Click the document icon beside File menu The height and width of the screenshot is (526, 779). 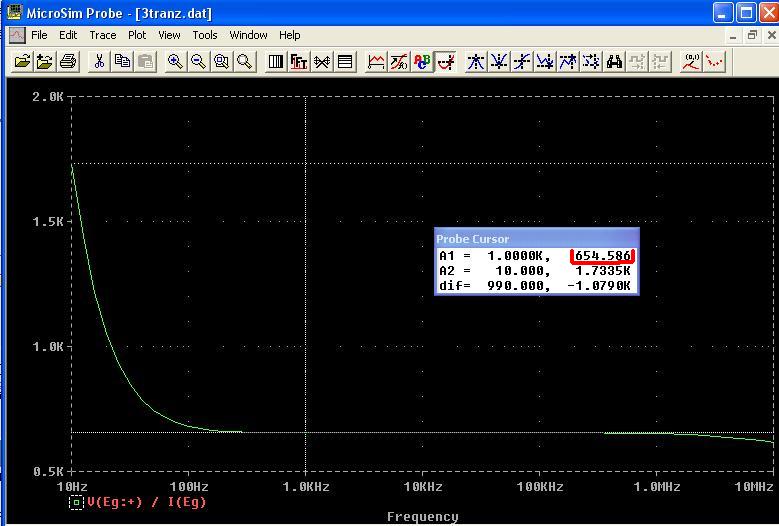(17, 35)
